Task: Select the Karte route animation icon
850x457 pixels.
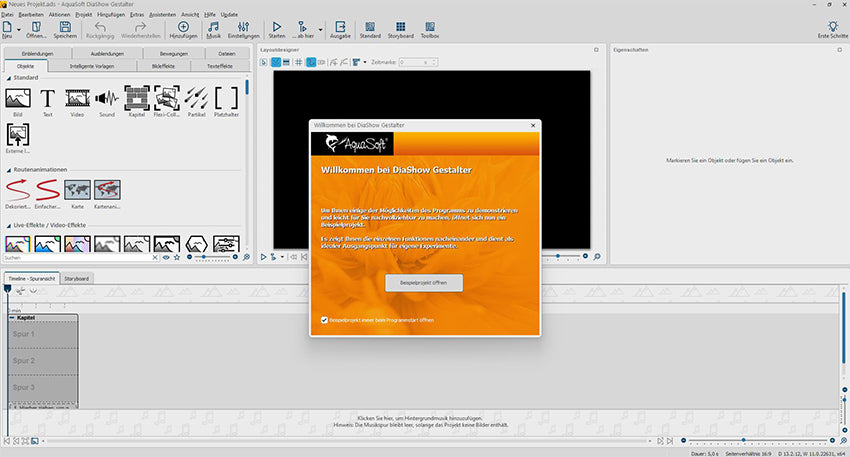Action: coord(77,188)
